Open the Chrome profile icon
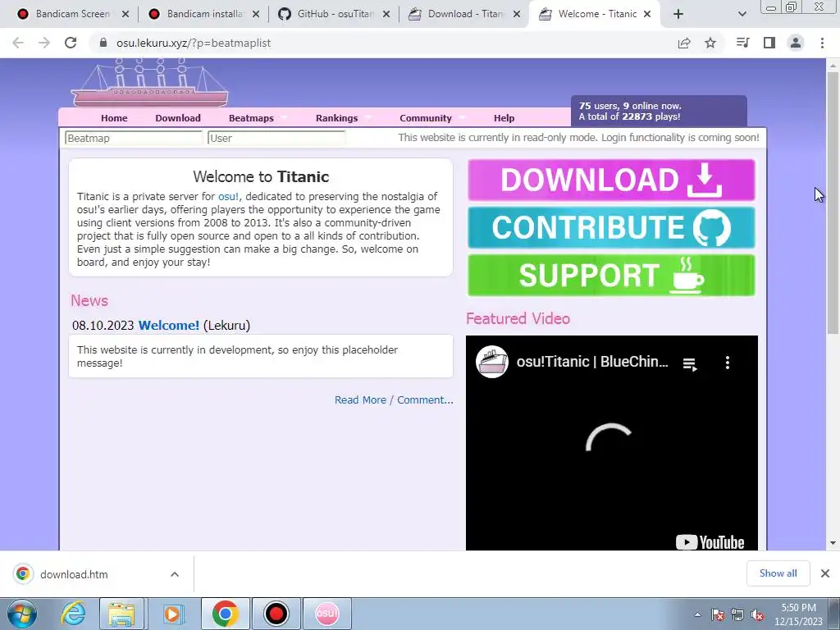840x630 pixels. 796,43
